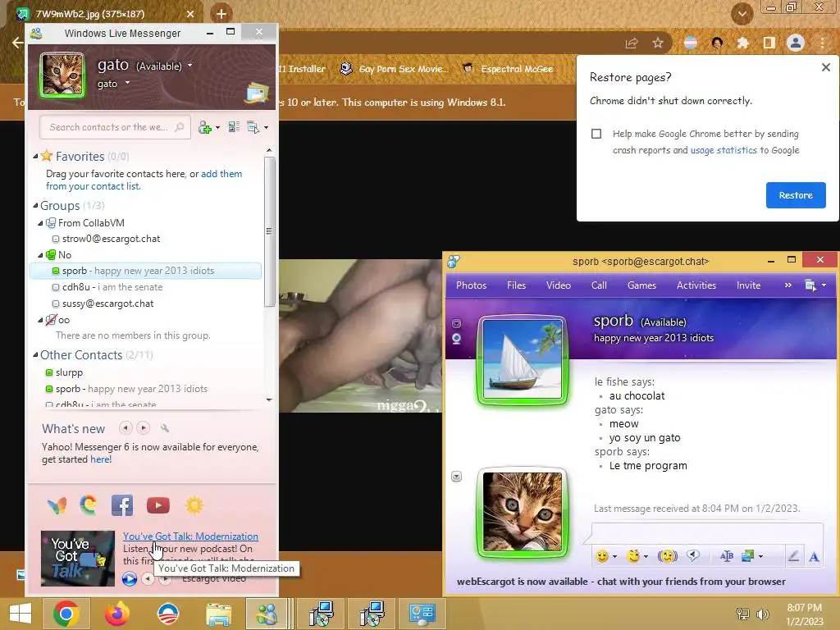Switch to text mode with blue A icon

(814, 557)
